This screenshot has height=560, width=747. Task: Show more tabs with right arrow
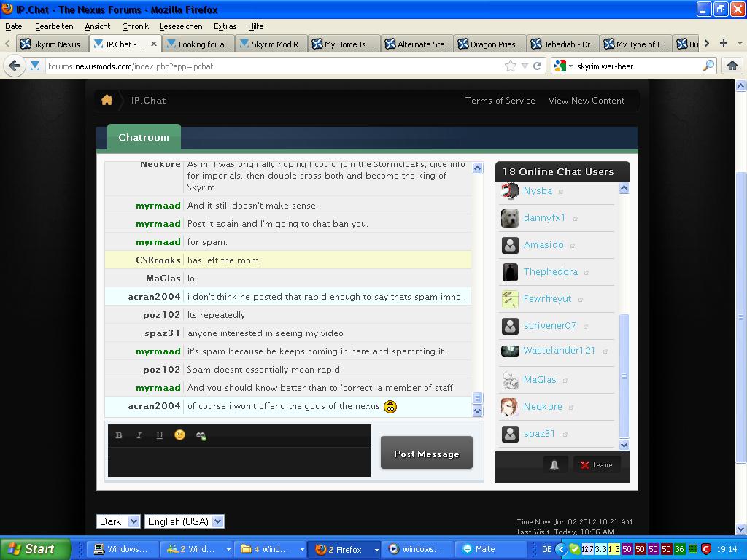pyautogui.click(x=706, y=43)
